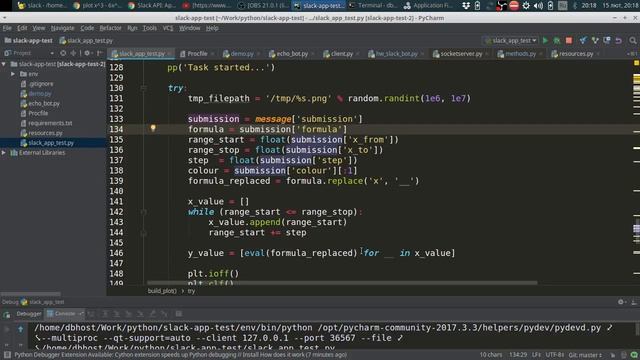This screenshot has height=360, width=640.
Task: Collapse the slack-app-test project root node
Action: pos(4,64)
